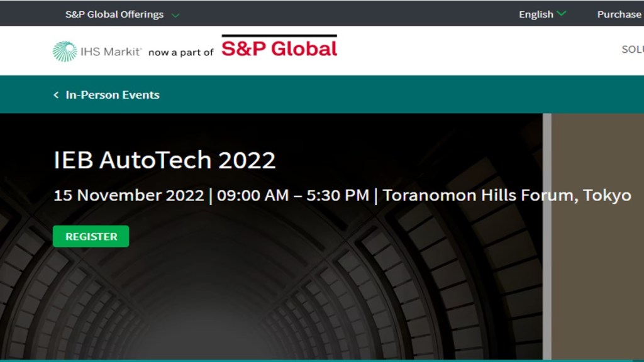Select the English language option

(536, 14)
